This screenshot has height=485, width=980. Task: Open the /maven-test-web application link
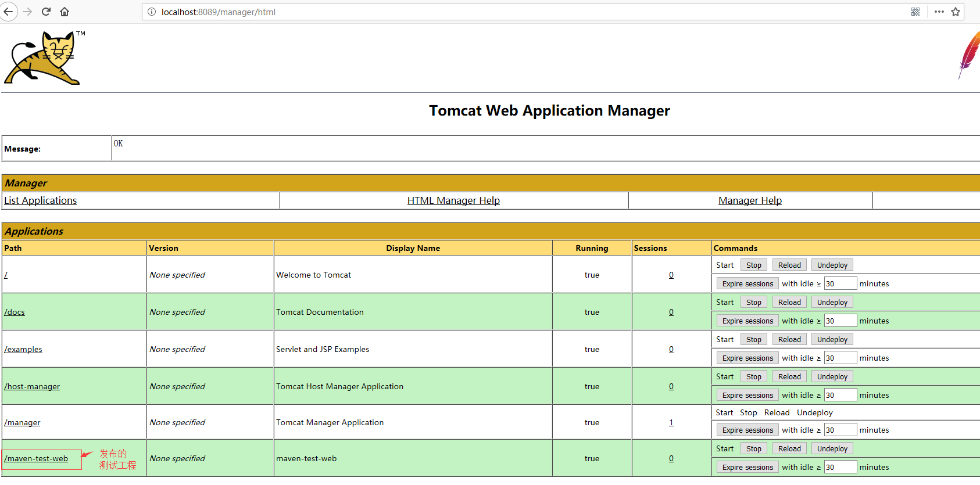coord(36,458)
